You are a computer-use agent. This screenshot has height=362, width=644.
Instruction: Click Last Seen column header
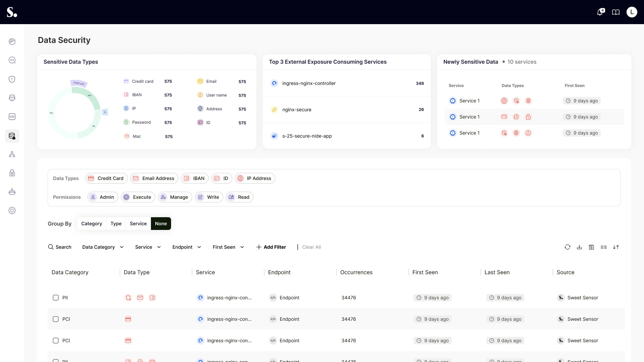tap(497, 272)
